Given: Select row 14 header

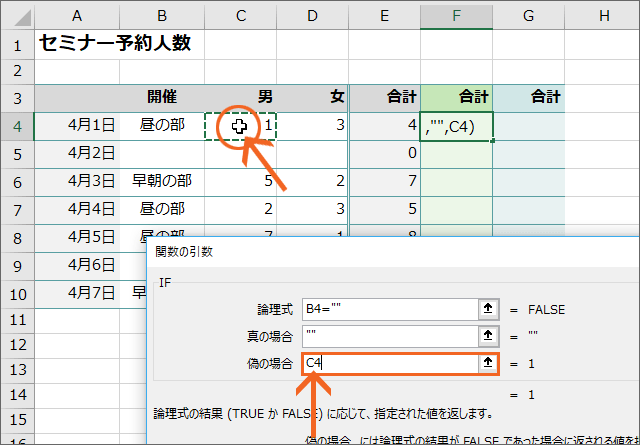Looking at the screenshot, I should click(x=18, y=395).
